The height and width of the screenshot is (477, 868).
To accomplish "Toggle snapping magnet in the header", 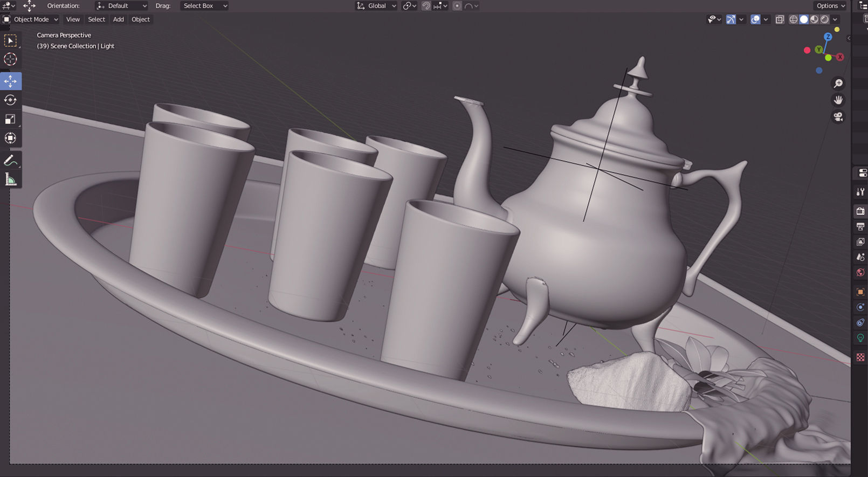I will tap(426, 6).
